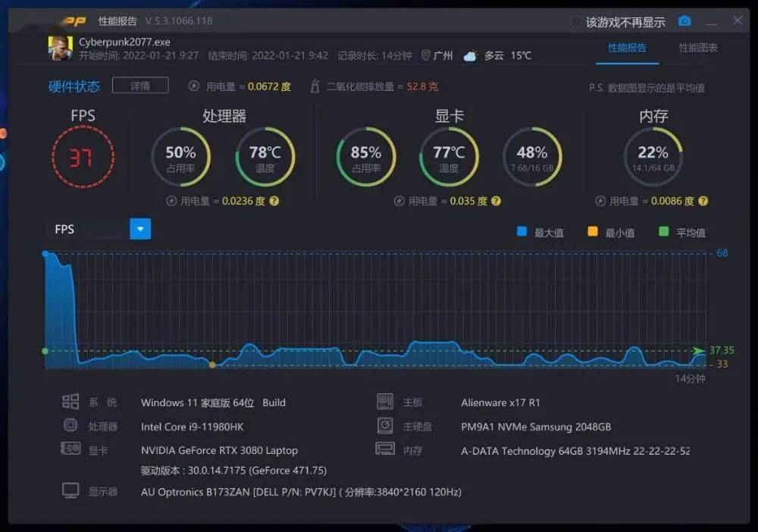Click the CO2 emissions icon

(x=315, y=86)
